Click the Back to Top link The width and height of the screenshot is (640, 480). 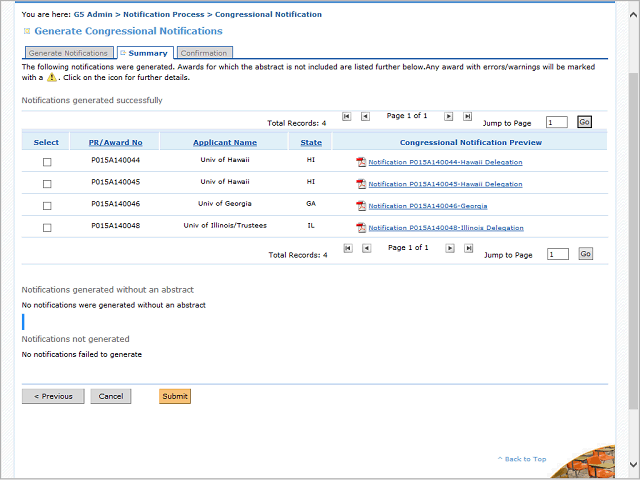click(522, 459)
